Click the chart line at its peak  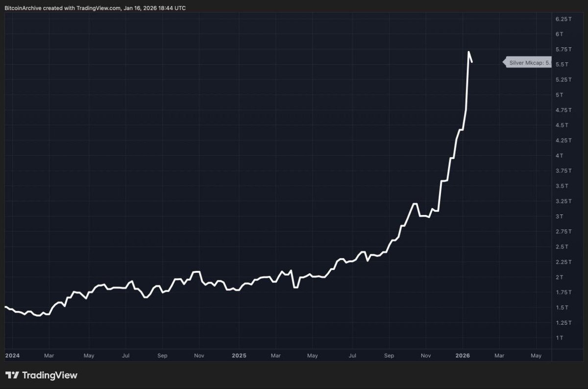point(469,51)
